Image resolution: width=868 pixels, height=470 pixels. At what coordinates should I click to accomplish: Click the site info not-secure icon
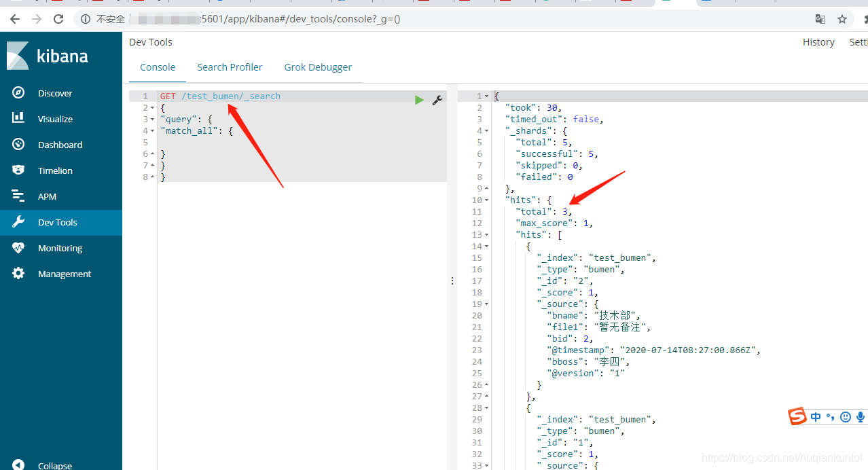(x=86, y=19)
